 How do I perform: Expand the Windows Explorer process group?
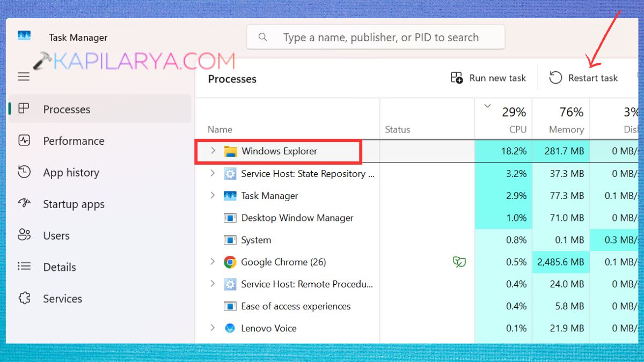pyautogui.click(x=213, y=151)
